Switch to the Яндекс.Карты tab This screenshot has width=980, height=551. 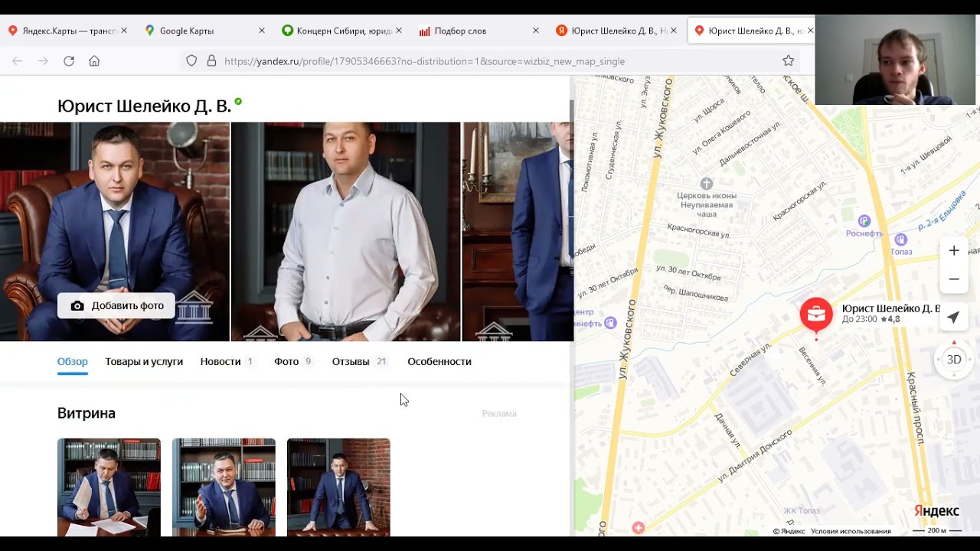pyautogui.click(x=67, y=31)
